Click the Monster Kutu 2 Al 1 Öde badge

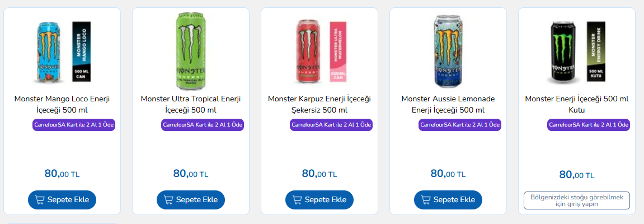pos(589,124)
